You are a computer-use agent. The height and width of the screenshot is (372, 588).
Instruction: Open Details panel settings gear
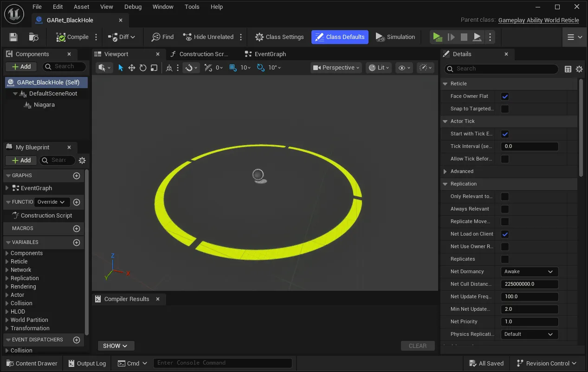[x=579, y=69]
